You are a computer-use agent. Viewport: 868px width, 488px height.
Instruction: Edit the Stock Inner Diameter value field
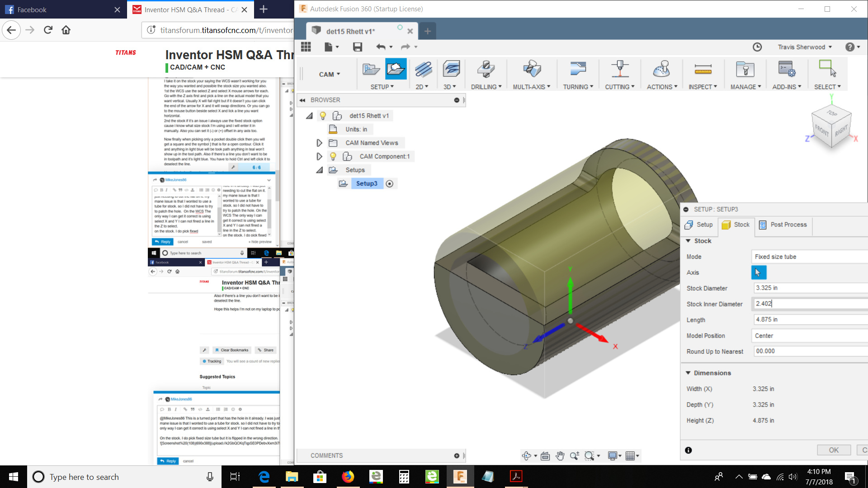(809, 304)
